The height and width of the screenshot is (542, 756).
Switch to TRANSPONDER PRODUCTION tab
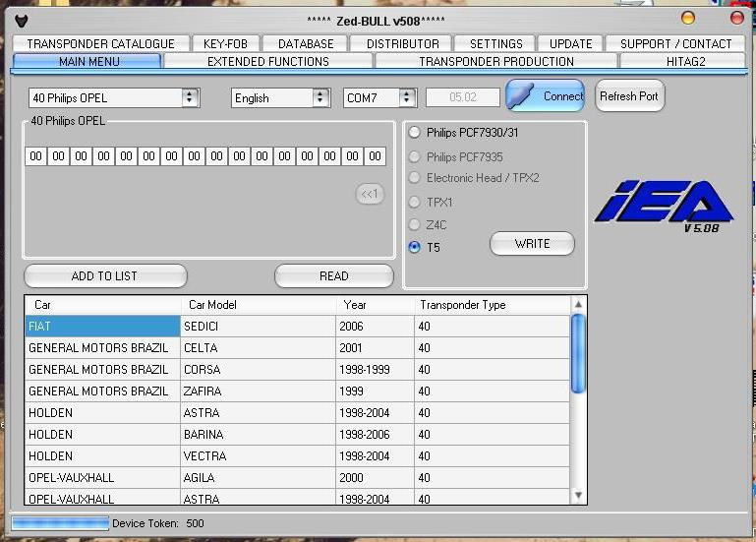(496, 61)
